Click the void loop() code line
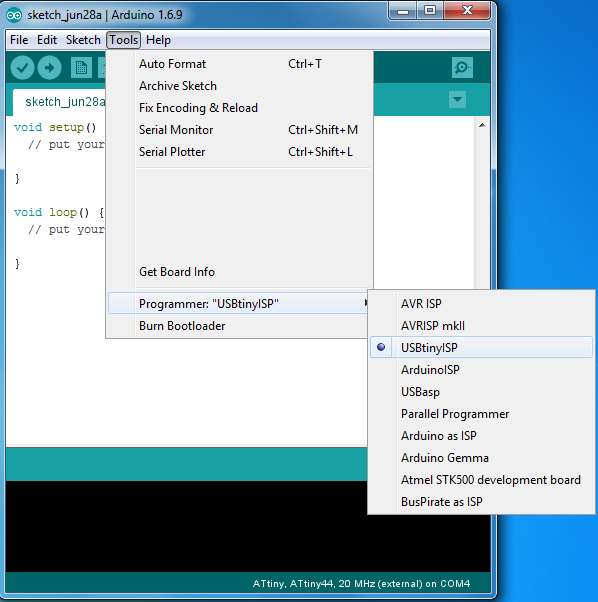This screenshot has width=598, height=602. pyautogui.click(x=59, y=212)
